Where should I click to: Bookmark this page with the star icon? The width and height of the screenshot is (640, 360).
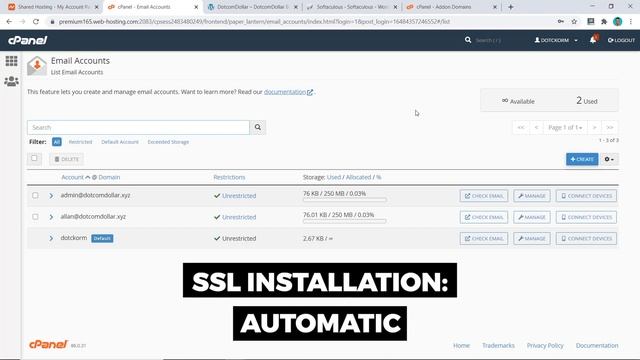(x=574, y=22)
